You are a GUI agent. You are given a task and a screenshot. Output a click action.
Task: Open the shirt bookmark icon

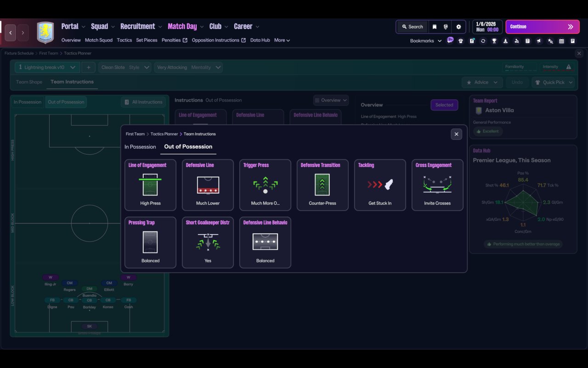(461, 41)
